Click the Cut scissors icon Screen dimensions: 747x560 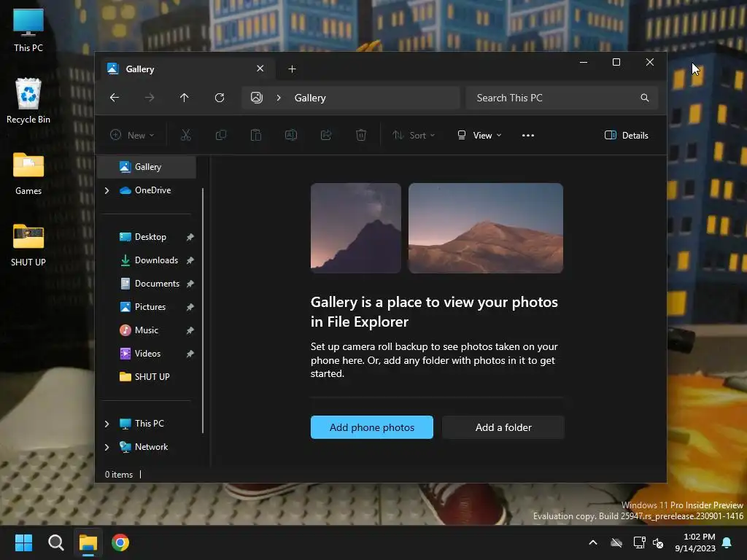tap(186, 135)
